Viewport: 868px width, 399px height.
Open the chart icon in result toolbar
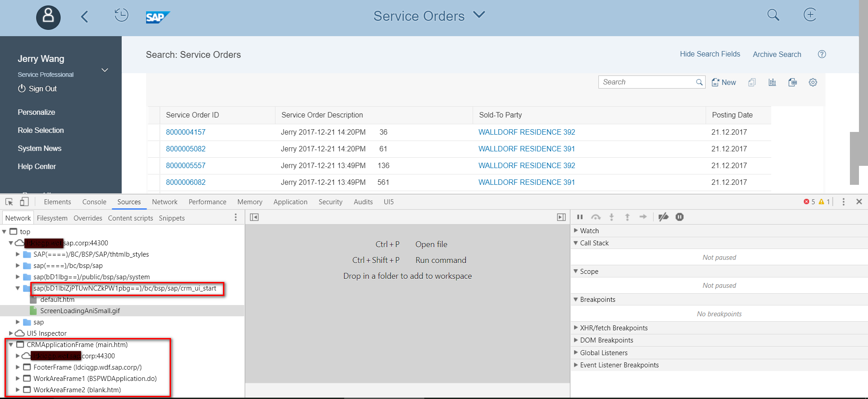click(x=772, y=82)
